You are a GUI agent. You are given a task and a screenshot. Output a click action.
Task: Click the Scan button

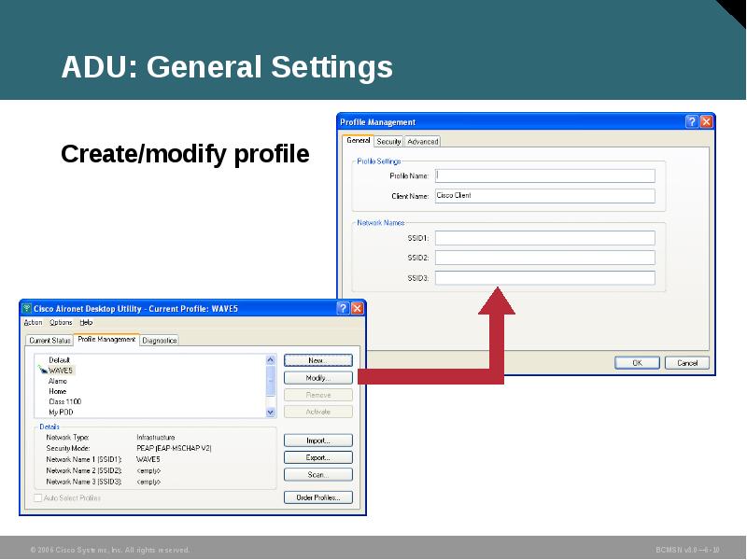[x=317, y=475]
